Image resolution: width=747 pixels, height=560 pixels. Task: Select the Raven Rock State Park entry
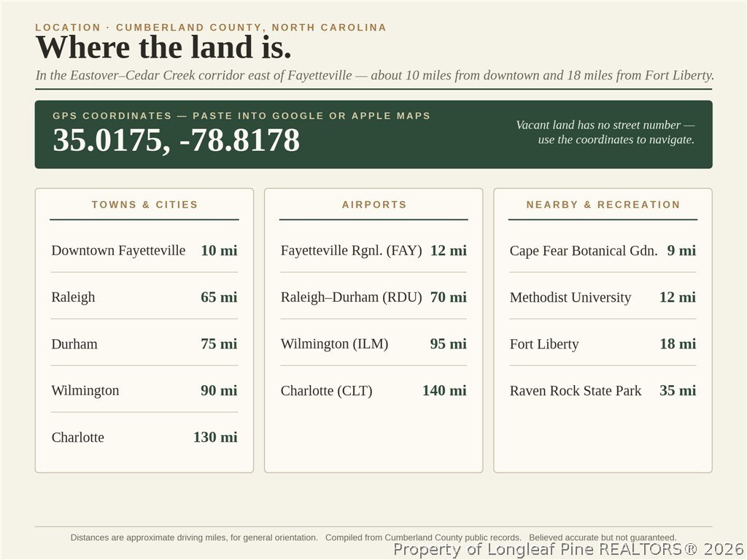click(x=603, y=390)
